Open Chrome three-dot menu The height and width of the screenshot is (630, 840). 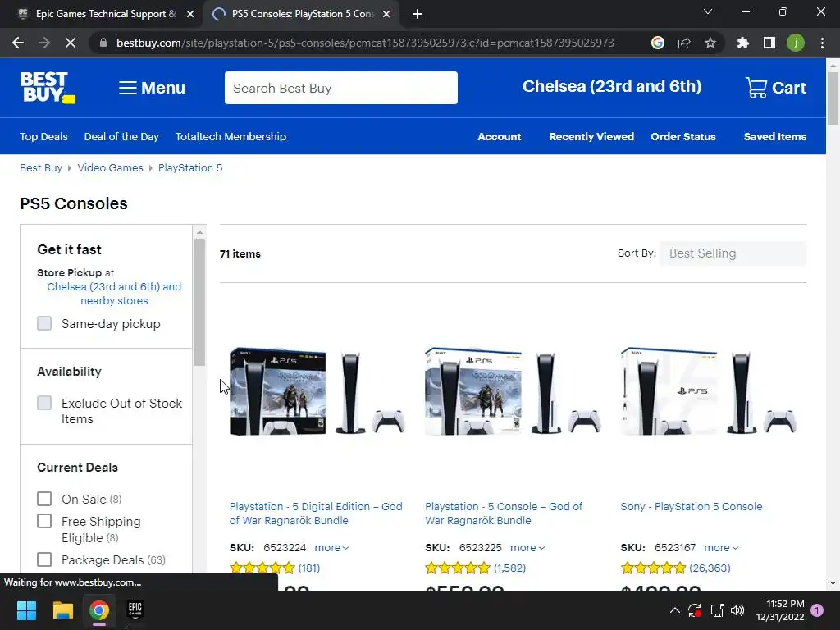[822, 43]
